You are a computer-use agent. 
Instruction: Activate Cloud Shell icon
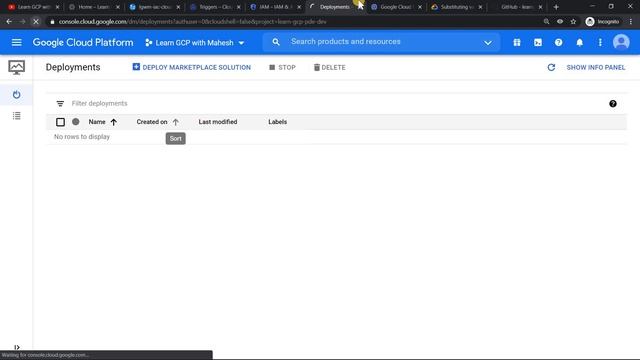(x=538, y=42)
